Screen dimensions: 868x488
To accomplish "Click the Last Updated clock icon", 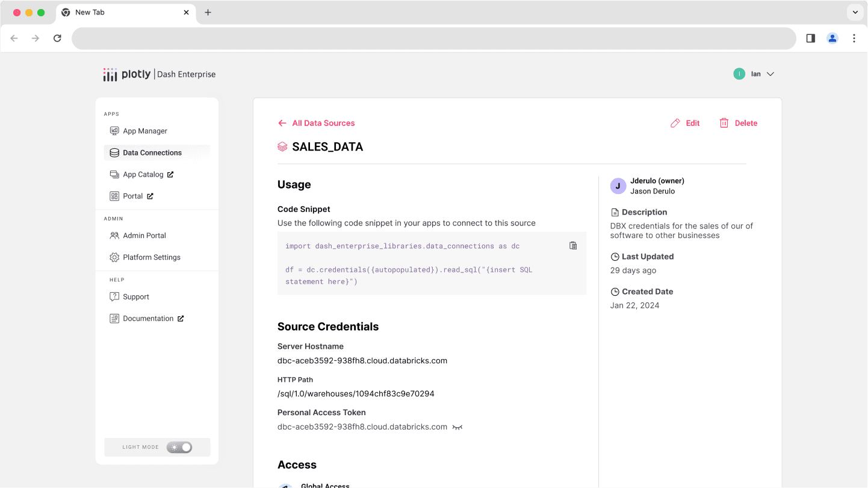I will 615,257.
